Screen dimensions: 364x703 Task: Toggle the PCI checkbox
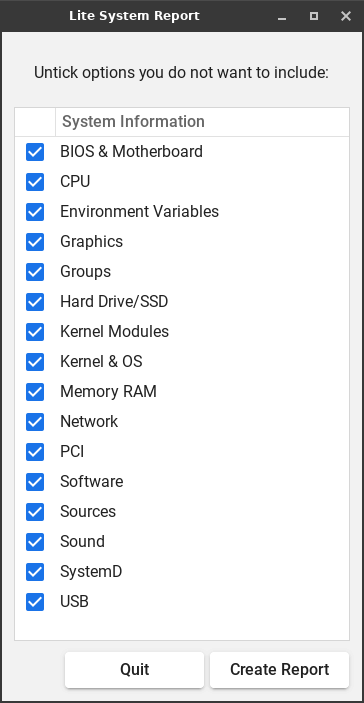click(35, 452)
